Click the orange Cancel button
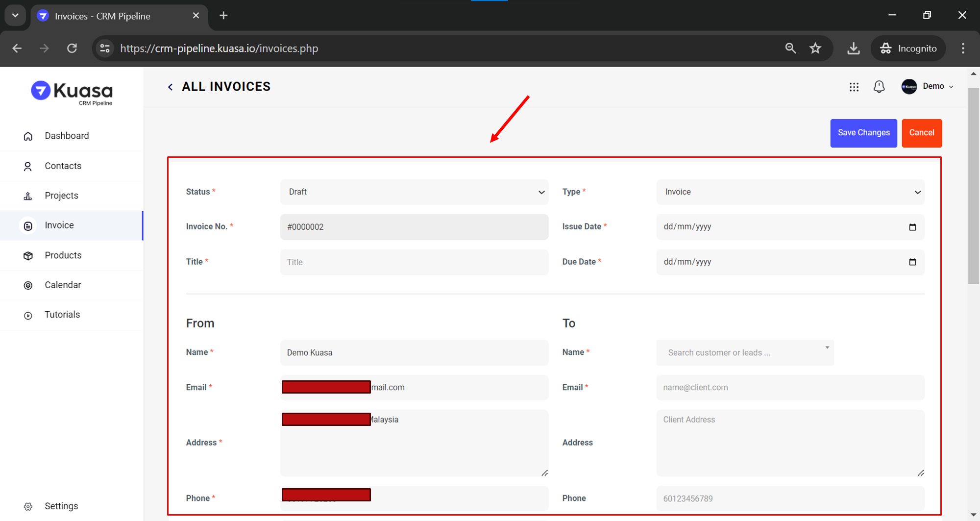 [921, 133]
